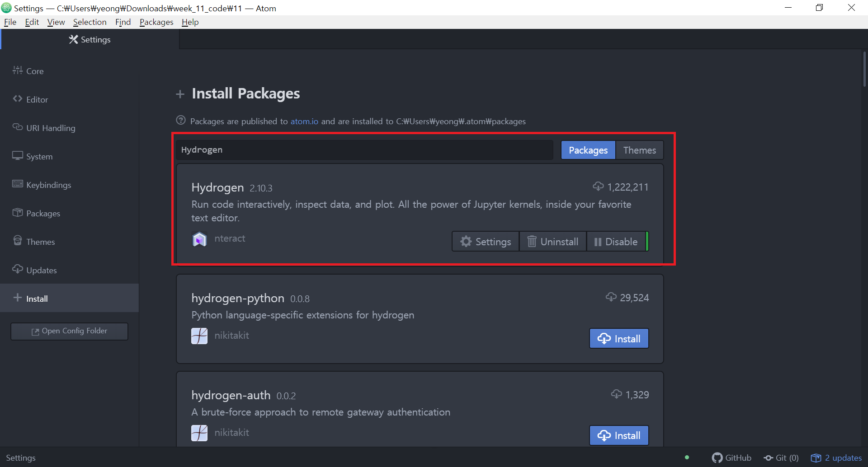Open Hydrogen package Settings button
The width and height of the screenshot is (868, 467).
486,242
